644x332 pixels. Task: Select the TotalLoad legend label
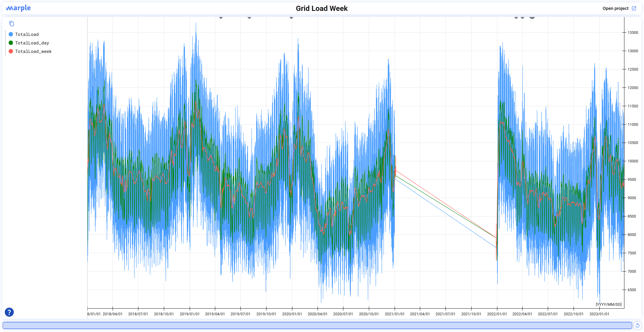pyautogui.click(x=27, y=34)
